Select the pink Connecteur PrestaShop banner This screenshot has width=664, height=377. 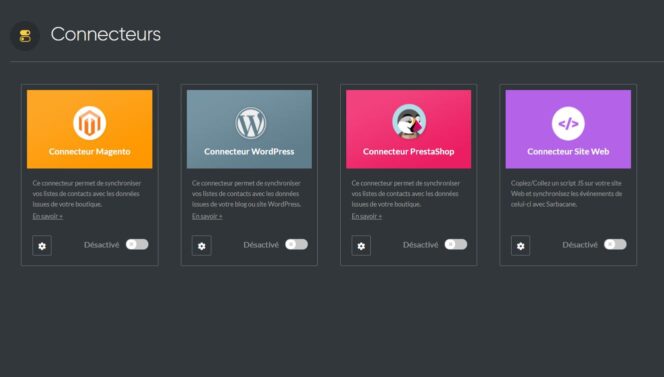coord(409,129)
